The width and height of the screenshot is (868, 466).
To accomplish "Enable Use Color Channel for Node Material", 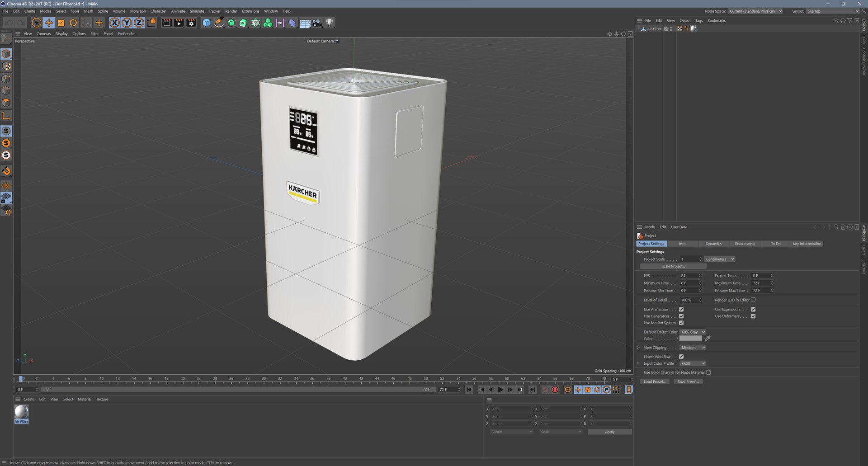I will tap(708, 372).
